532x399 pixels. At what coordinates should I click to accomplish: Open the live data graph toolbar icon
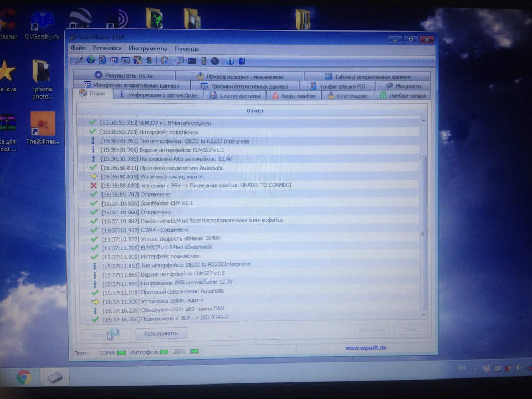[x=126, y=60]
